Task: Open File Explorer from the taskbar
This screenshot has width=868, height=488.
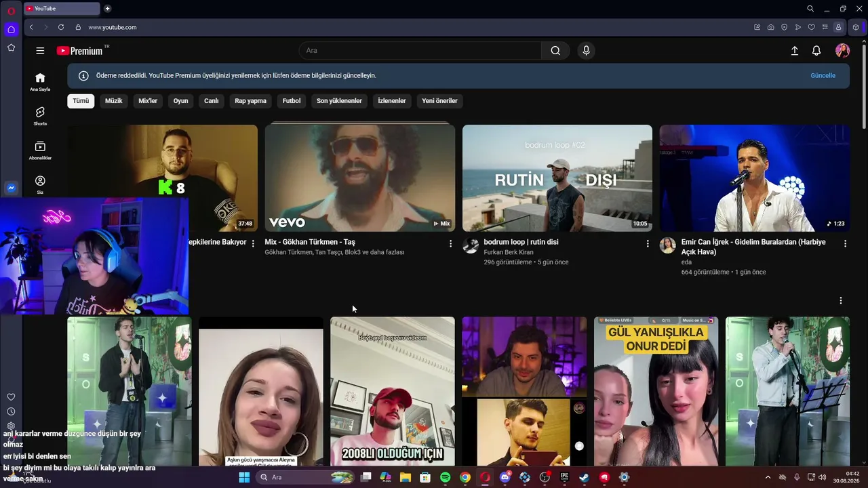Action: tap(406, 477)
